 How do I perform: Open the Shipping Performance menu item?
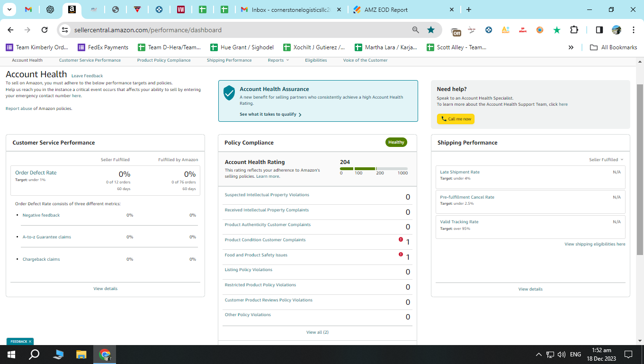(x=229, y=60)
